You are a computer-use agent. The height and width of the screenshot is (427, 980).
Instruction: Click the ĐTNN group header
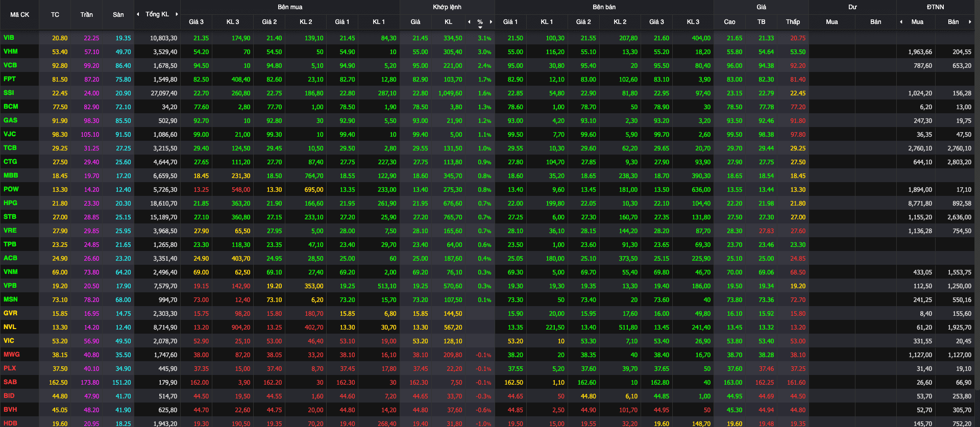pyautogui.click(x=935, y=7)
